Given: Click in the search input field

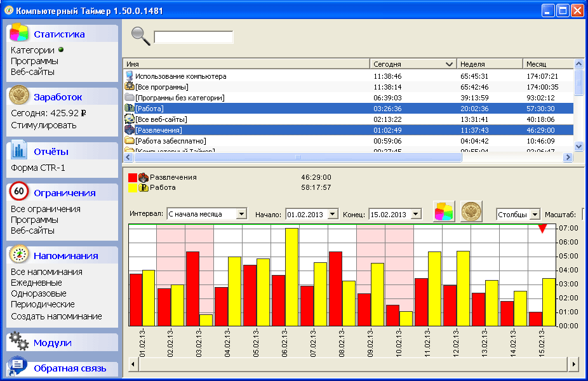Looking at the screenshot, I should pyautogui.click(x=193, y=37).
